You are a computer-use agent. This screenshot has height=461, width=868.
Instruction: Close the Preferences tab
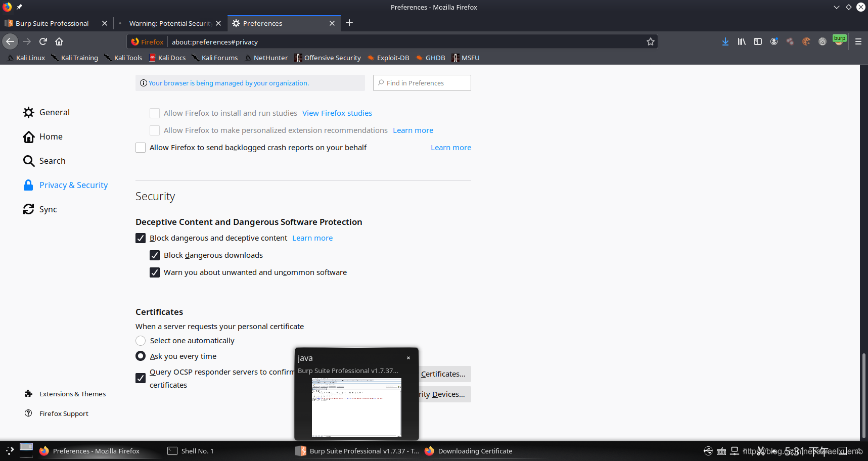(332, 23)
